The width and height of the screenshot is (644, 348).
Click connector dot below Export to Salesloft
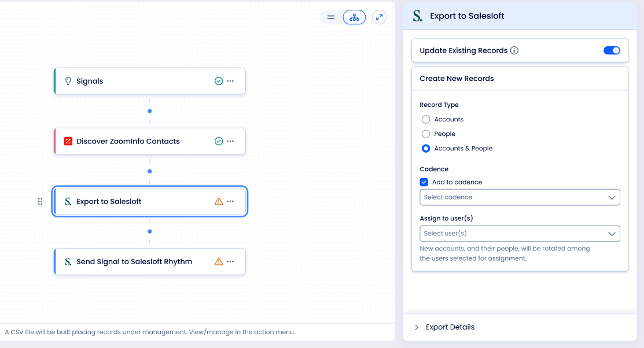pos(150,231)
